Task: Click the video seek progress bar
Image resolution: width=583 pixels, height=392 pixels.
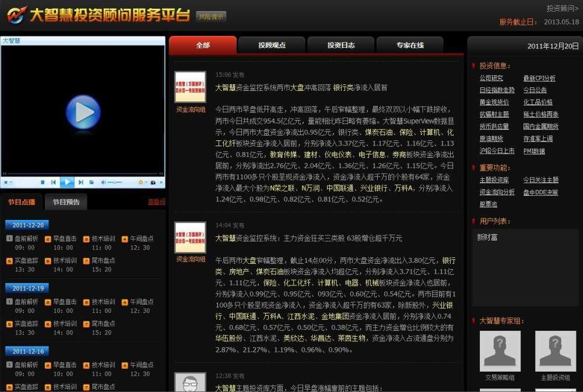Action: pos(83,174)
